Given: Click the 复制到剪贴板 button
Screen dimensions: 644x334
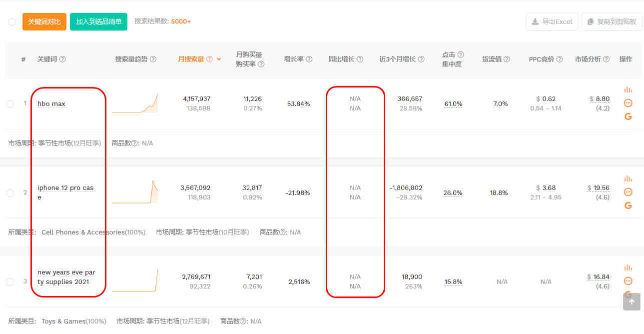Looking at the screenshot, I should coord(612,21).
